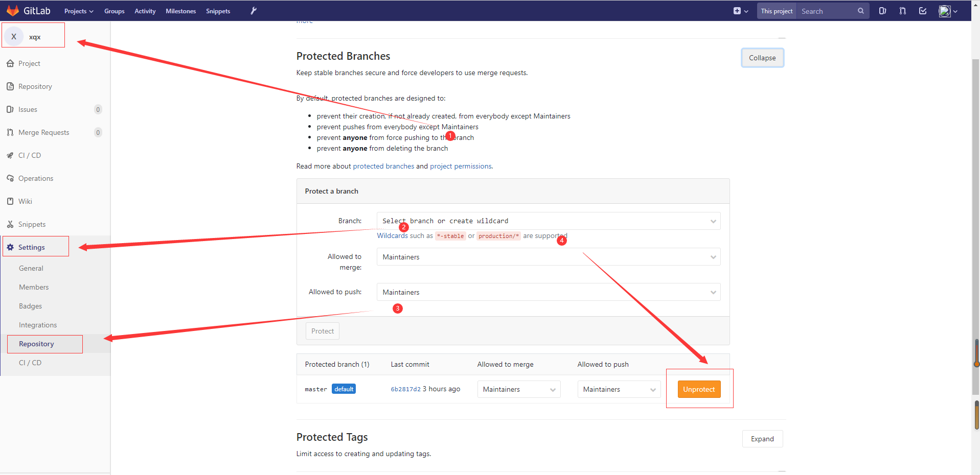Open the protected branches documentation link
This screenshot has height=475, width=980.
[383, 166]
